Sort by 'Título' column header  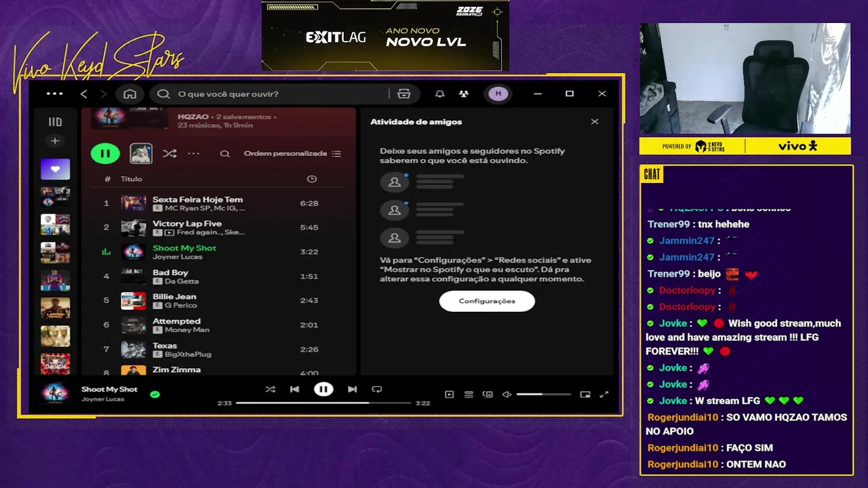pyautogui.click(x=132, y=179)
